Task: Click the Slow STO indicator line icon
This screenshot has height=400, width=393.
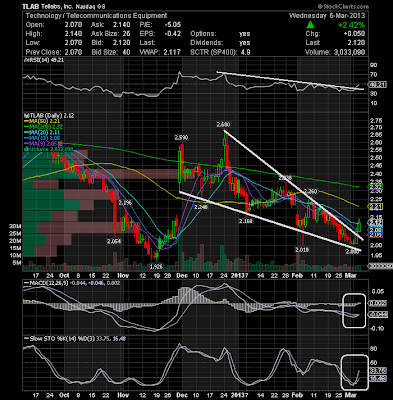Action: point(26,338)
